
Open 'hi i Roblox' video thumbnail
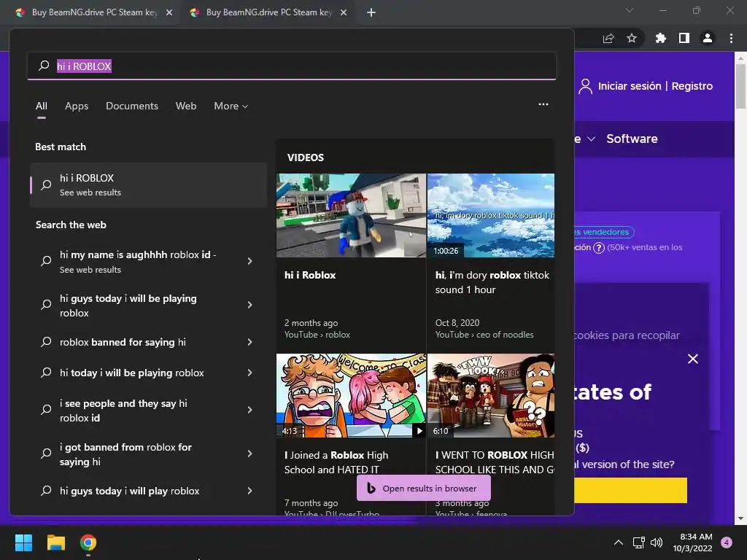coord(351,215)
